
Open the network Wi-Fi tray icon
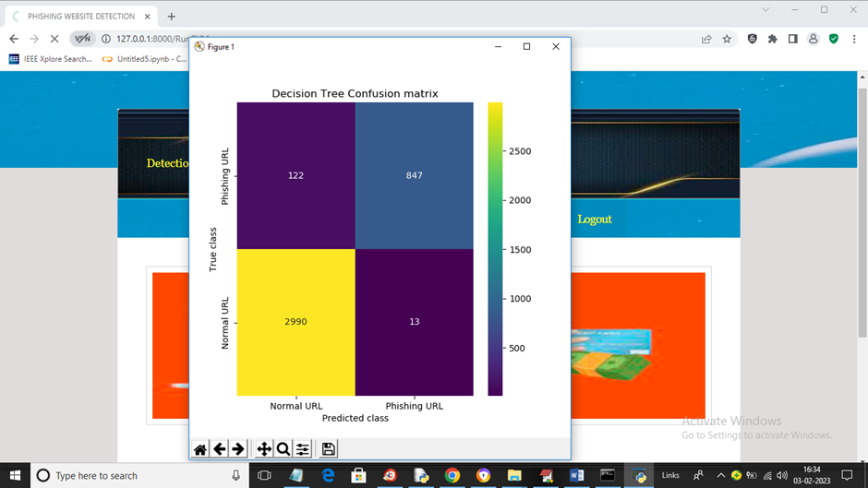click(x=767, y=475)
